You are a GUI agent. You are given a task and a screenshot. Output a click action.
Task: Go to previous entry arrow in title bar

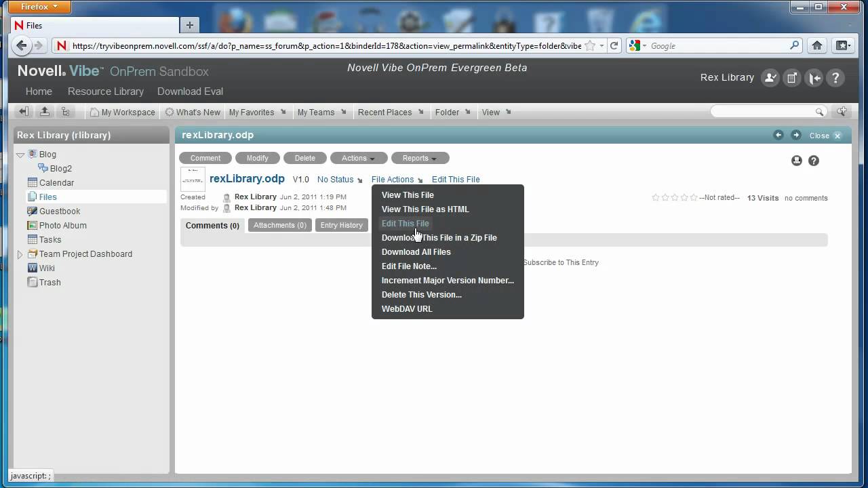778,135
